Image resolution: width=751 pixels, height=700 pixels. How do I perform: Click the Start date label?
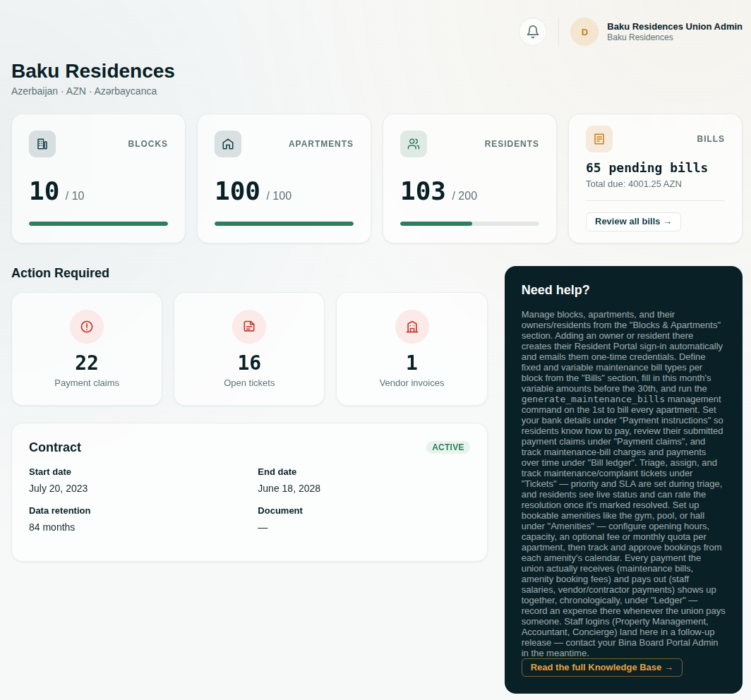point(50,471)
